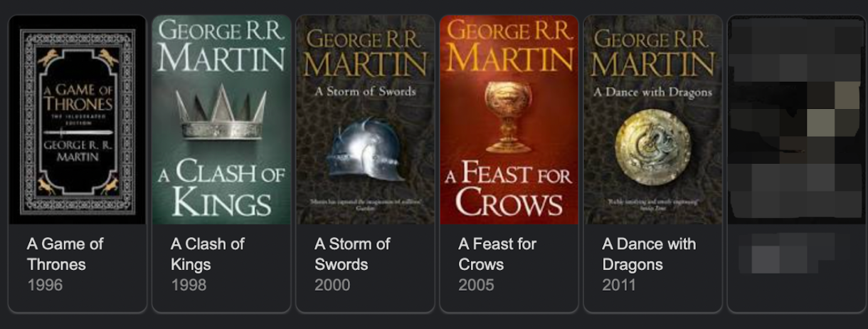Open the A Clash of Kings cover image
The height and width of the screenshot is (329, 868).
pos(221,121)
